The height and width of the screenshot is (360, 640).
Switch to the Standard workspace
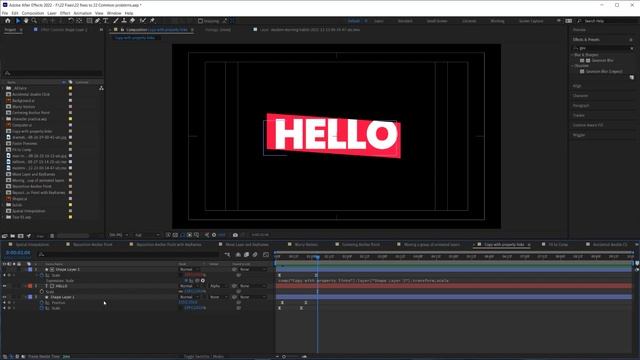pos(405,21)
